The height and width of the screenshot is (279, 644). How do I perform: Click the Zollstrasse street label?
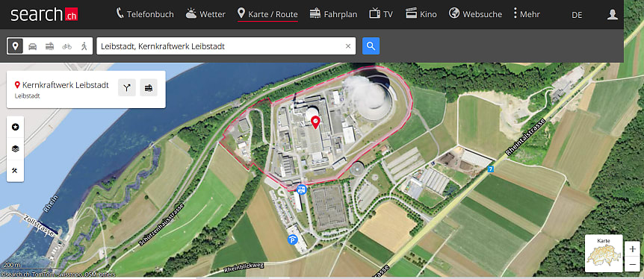pos(38,225)
